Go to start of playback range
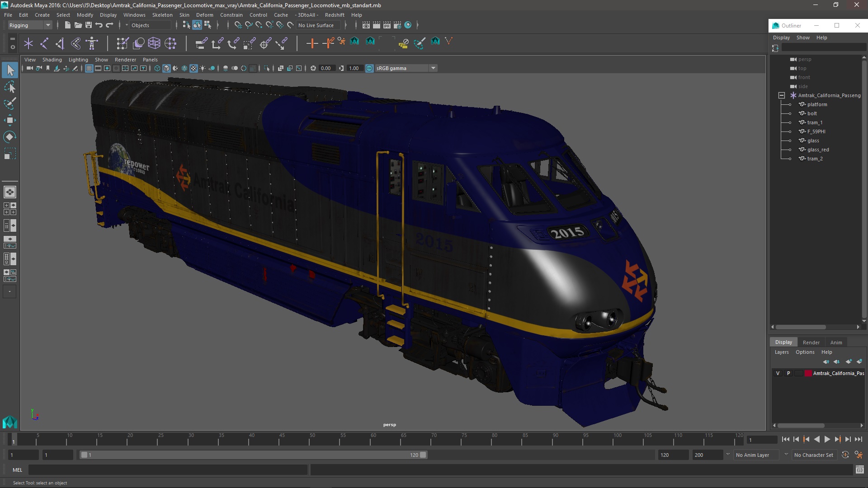 coord(786,439)
